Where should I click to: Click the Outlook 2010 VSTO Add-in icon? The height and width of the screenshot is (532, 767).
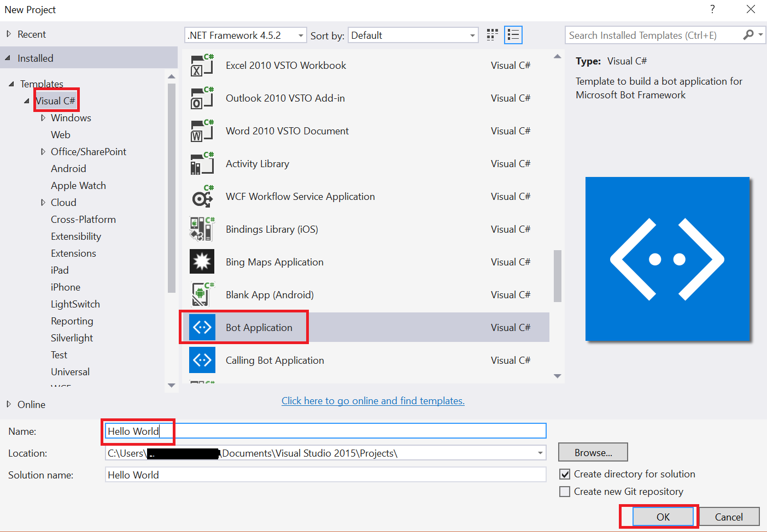point(202,98)
